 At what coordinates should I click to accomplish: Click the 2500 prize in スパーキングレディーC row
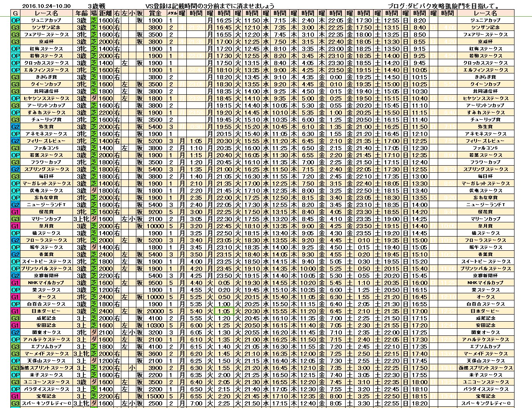pos(155,403)
